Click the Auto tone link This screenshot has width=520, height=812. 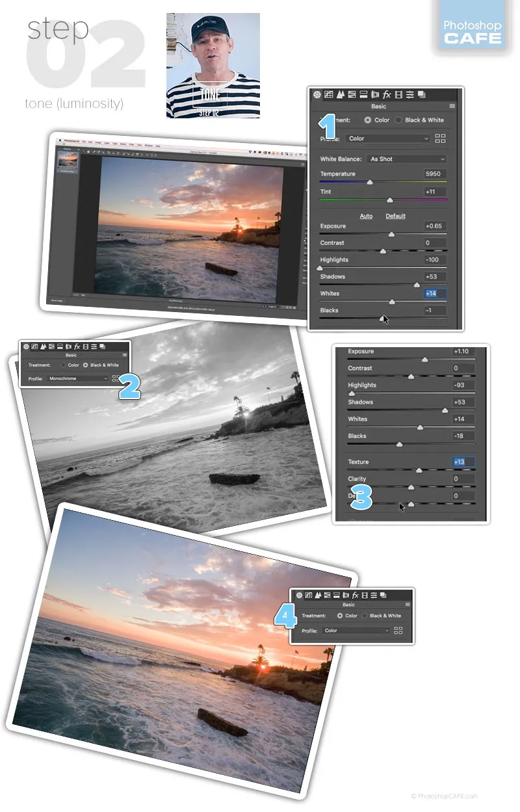[x=366, y=216]
